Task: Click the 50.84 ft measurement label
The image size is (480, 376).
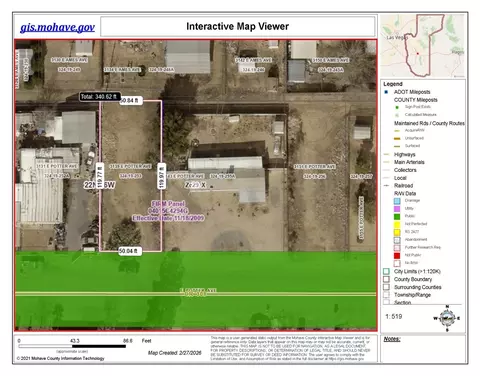Action: pos(131,100)
